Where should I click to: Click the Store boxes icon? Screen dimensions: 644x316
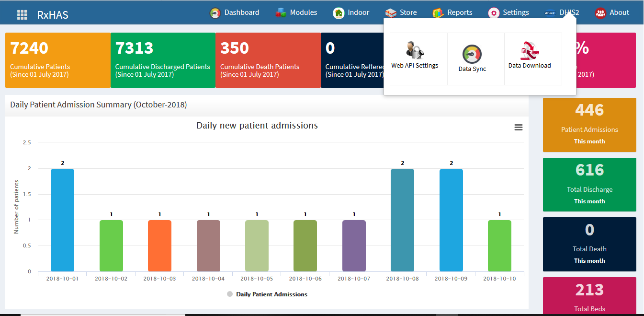pyautogui.click(x=391, y=13)
